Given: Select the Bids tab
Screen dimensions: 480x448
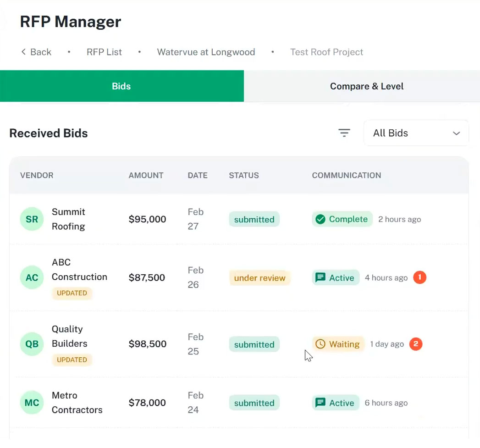Looking at the screenshot, I should coord(122,86).
